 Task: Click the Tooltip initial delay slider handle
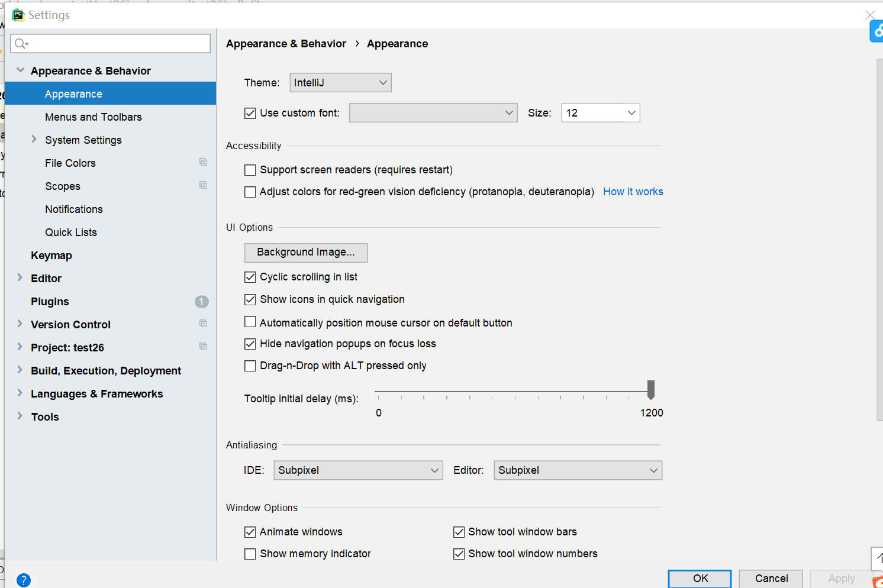click(651, 390)
